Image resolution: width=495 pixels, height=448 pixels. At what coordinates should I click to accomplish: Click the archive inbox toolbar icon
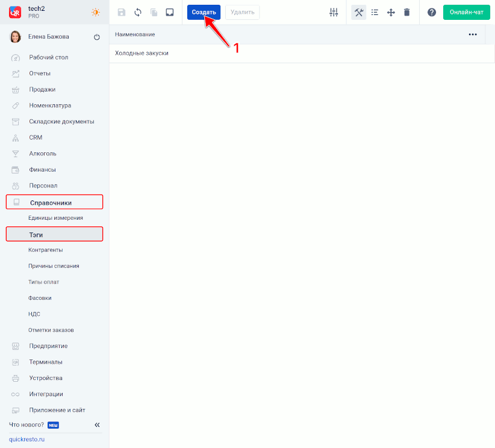[x=170, y=12]
